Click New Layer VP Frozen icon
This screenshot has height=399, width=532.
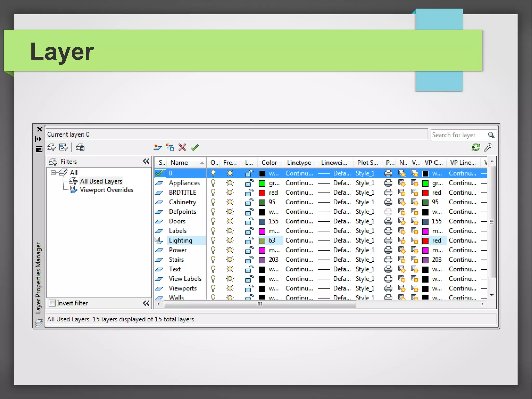click(x=170, y=147)
